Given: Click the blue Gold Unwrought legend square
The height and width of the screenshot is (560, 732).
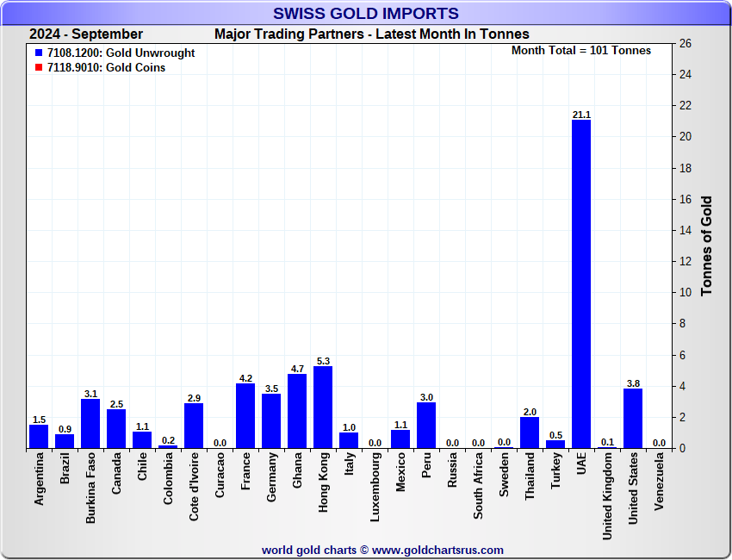Looking at the screenshot, I should point(39,53).
